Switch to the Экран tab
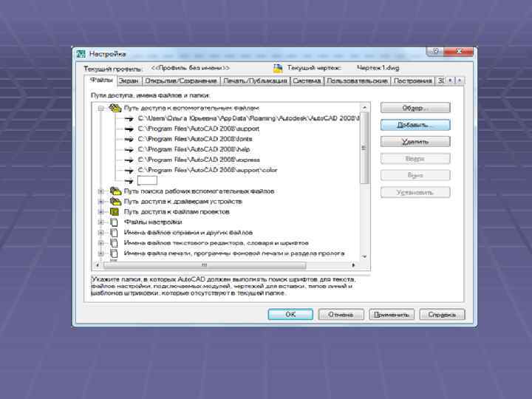This screenshot has width=532, height=399. (129, 81)
